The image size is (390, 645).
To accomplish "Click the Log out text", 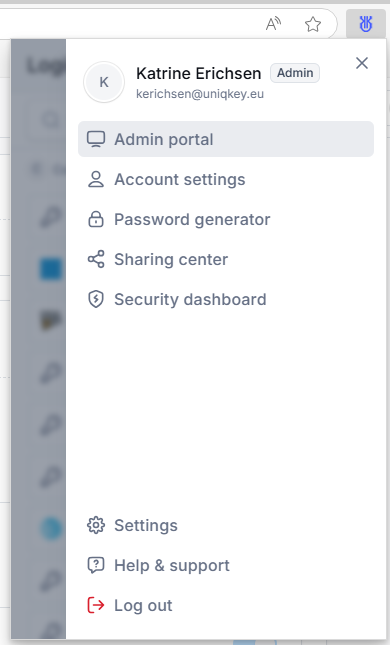I will pos(143,606).
